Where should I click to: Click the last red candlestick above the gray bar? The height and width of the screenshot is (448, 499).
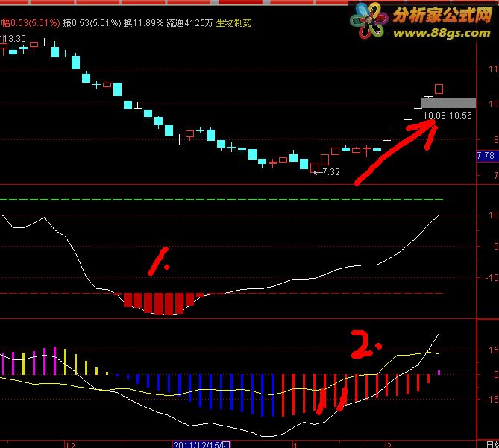point(439,89)
